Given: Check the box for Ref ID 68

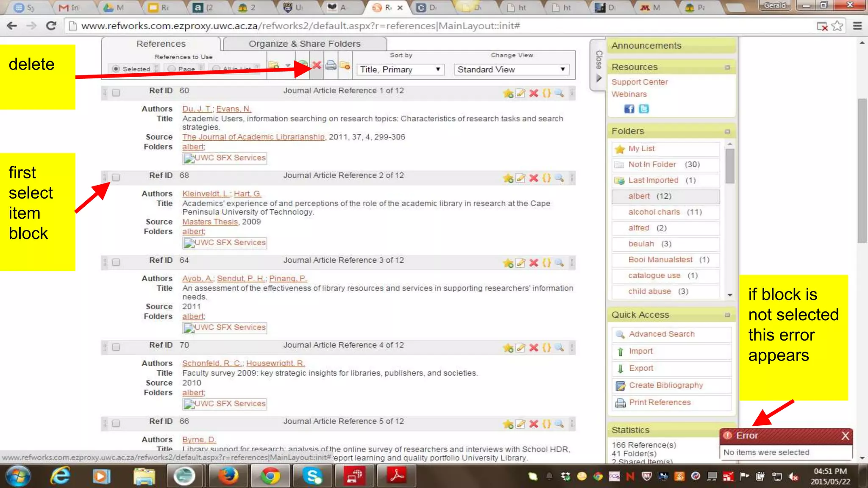Looking at the screenshot, I should [116, 177].
